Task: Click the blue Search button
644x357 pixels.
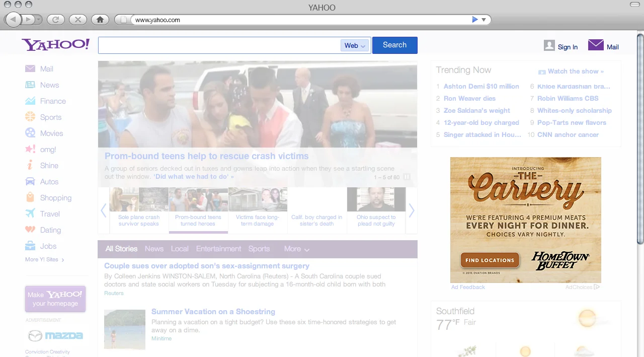Action: coord(394,45)
